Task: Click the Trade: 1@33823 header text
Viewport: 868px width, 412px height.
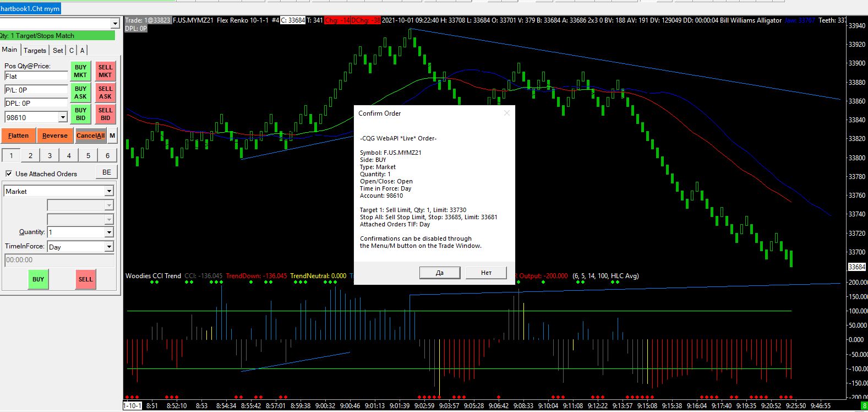Action: click(148, 20)
